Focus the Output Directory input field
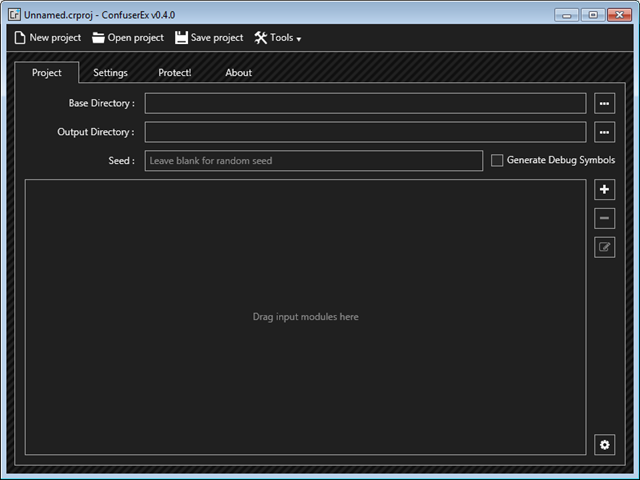 click(365, 132)
